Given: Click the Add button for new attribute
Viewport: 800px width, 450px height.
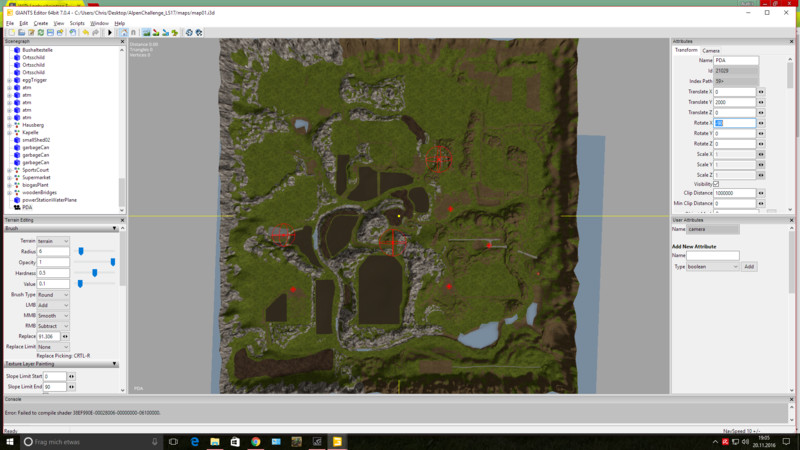Looking at the screenshot, I should pyautogui.click(x=749, y=267).
